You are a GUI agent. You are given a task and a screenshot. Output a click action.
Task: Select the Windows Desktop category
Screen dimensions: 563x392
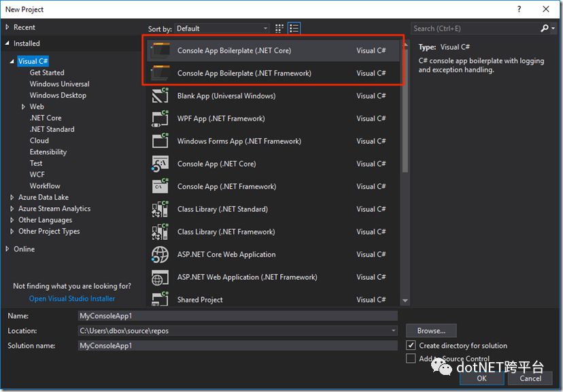click(x=58, y=95)
